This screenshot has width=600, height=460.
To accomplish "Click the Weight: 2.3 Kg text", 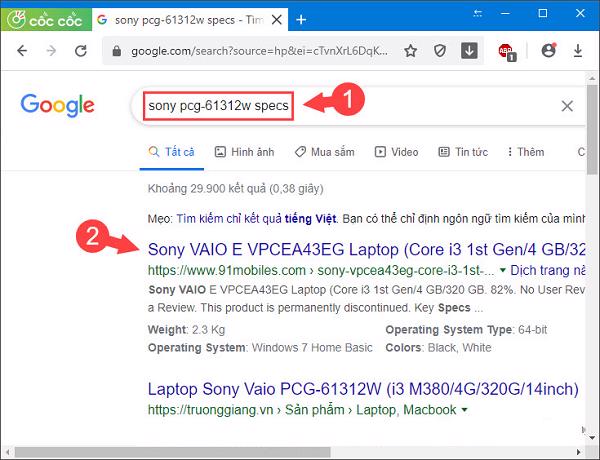I will [186, 330].
